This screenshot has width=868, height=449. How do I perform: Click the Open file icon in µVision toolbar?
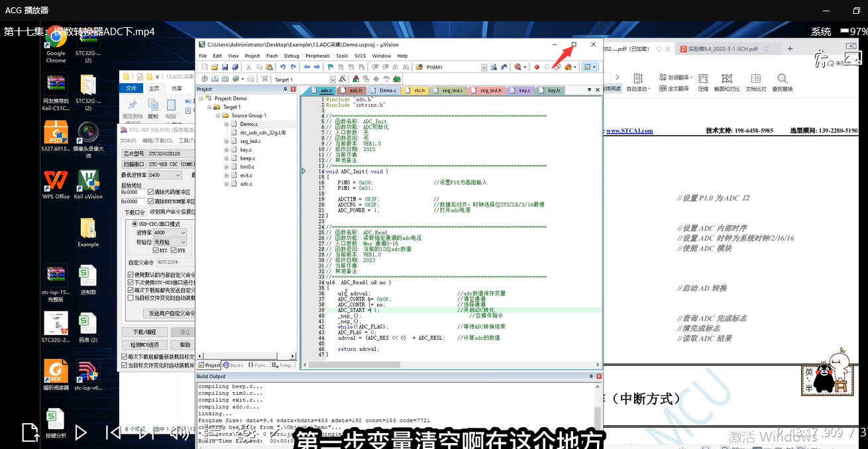(214, 67)
